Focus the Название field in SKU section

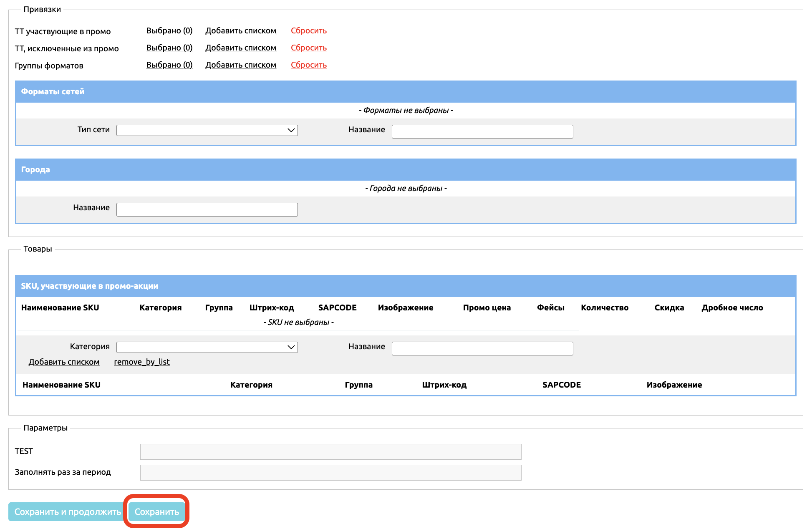click(482, 348)
